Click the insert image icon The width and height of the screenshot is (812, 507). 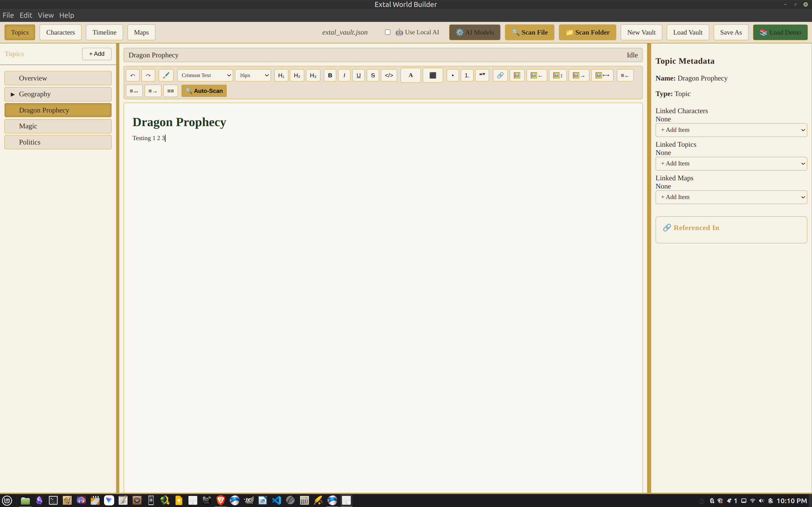click(x=517, y=75)
